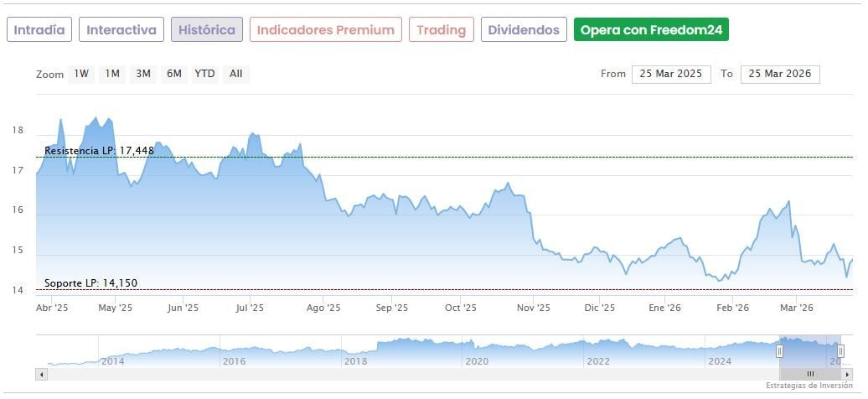868x399 pixels.
Task: Switch to the Interactiva tab
Action: pyautogui.click(x=121, y=30)
